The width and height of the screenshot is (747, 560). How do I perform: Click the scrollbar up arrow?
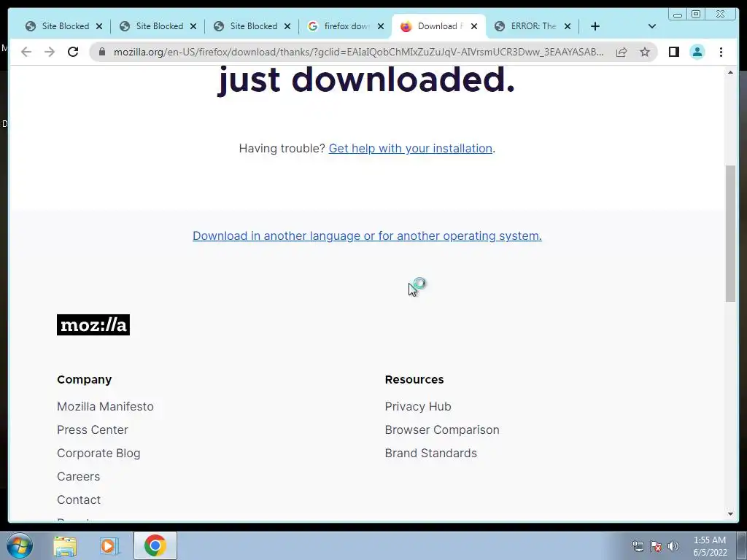coord(730,72)
